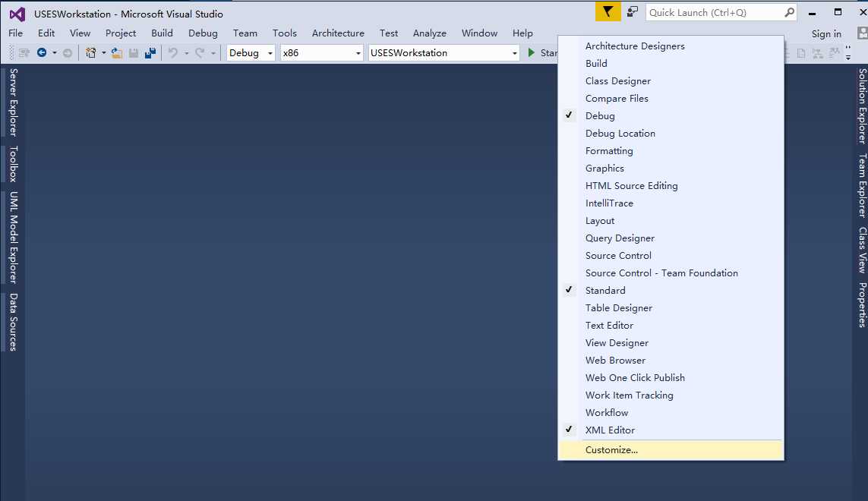This screenshot has height=501, width=868.
Task: Expand the Navigate Backward history arrow
Action: 54,53
